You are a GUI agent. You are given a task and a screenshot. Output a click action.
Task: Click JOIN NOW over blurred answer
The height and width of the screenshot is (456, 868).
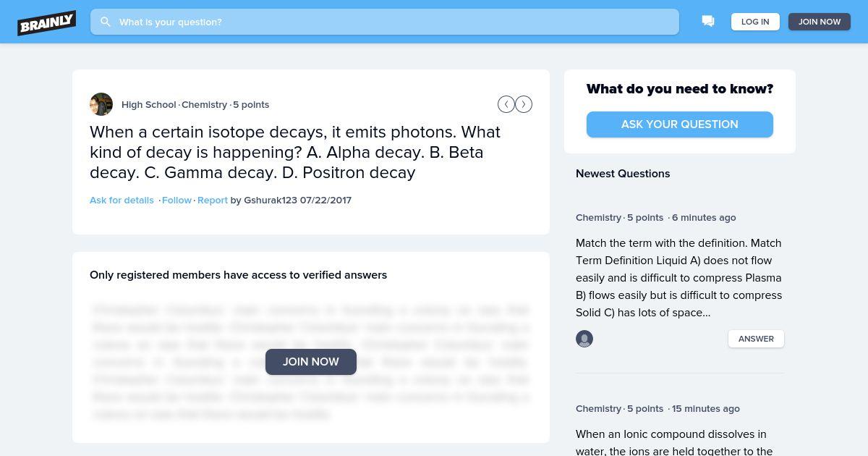pyautogui.click(x=311, y=362)
